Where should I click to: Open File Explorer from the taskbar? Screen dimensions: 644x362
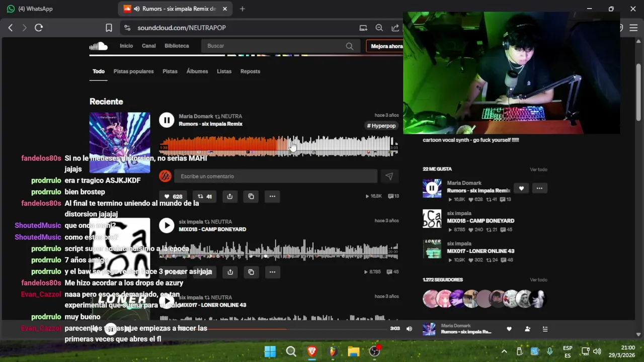354,351
